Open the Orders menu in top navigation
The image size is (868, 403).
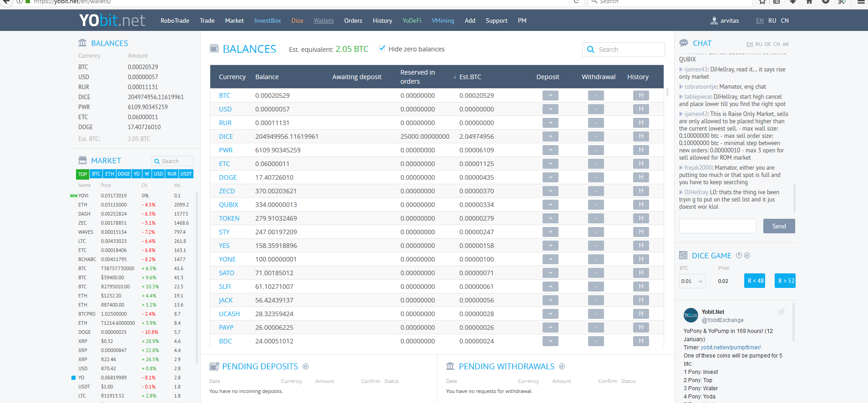353,20
